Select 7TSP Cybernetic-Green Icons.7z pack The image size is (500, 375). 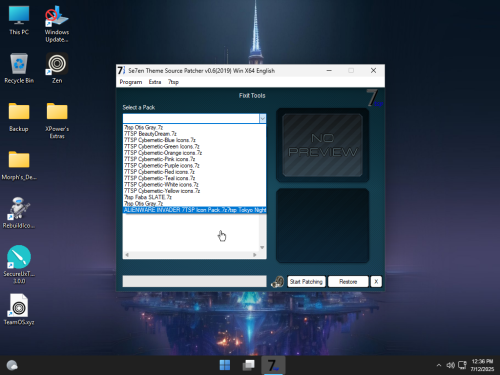coord(195,146)
